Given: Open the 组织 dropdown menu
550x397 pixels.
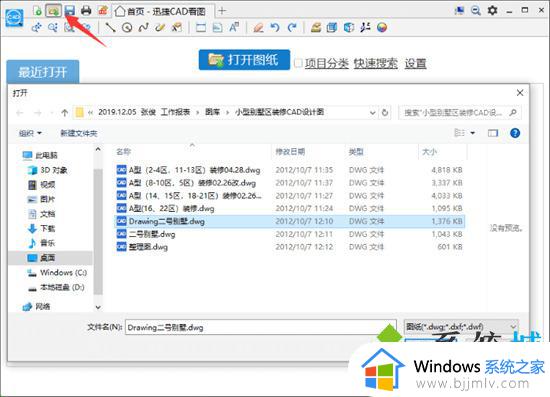Looking at the screenshot, I should tap(30, 133).
